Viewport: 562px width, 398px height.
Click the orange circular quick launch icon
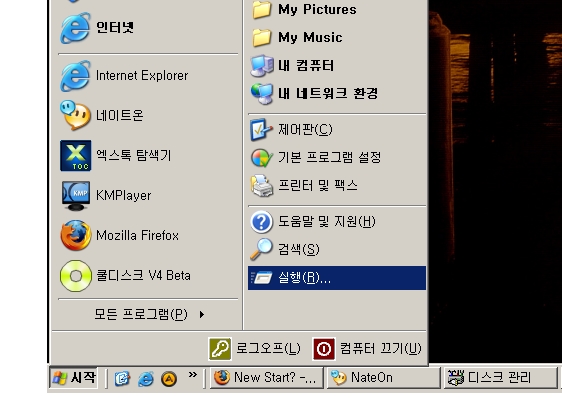169,379
